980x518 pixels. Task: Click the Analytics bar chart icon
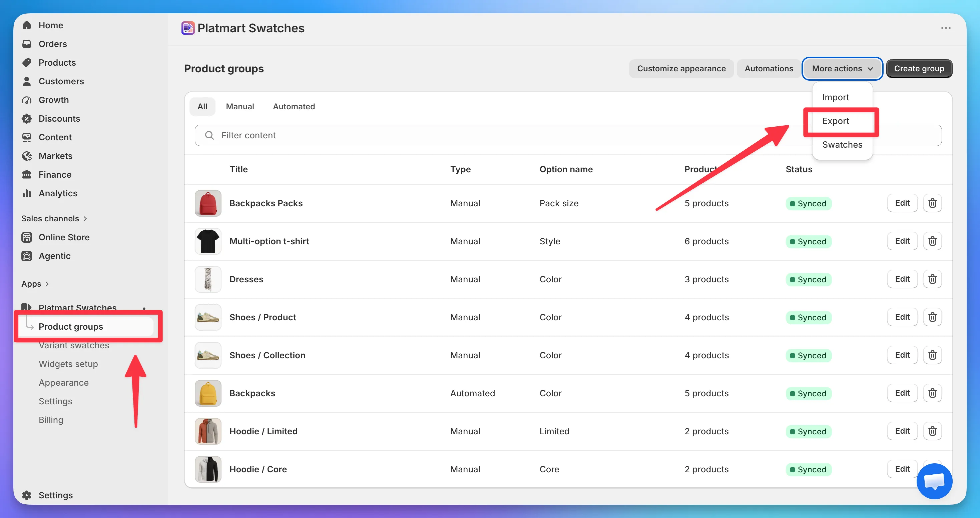pyautogui.click(x=27, y=193)
